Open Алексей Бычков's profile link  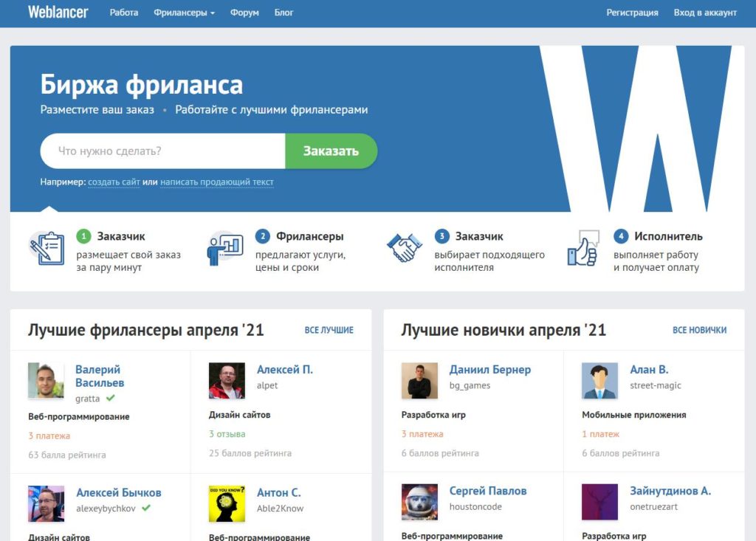[x=119, y=492]
